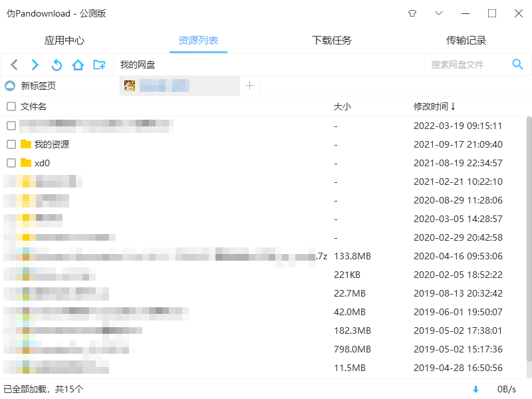
Task: Open skin settings via shirt icon
Action: point(412,13)
